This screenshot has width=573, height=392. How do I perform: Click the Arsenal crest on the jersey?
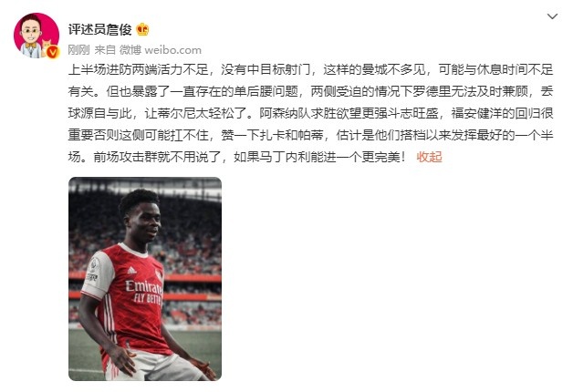coord(159,274)
